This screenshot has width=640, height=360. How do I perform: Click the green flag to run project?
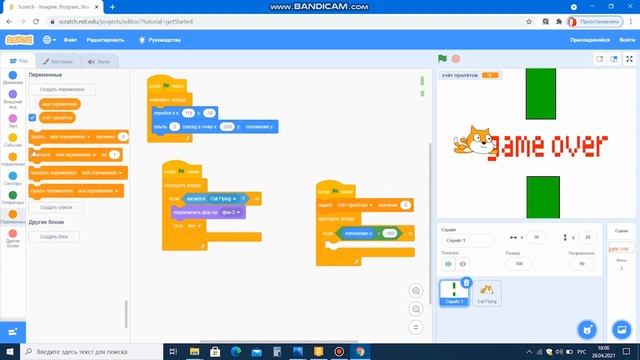[442, 59]
